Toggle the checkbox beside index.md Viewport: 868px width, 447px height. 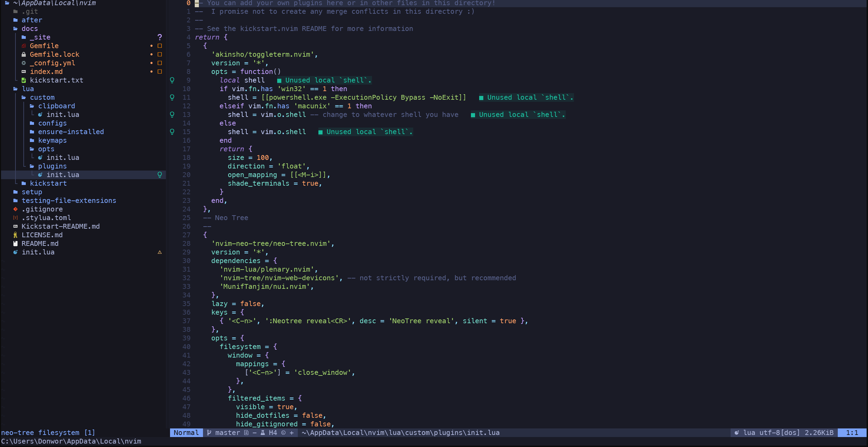pyautogui.click(x=159, y=72)
